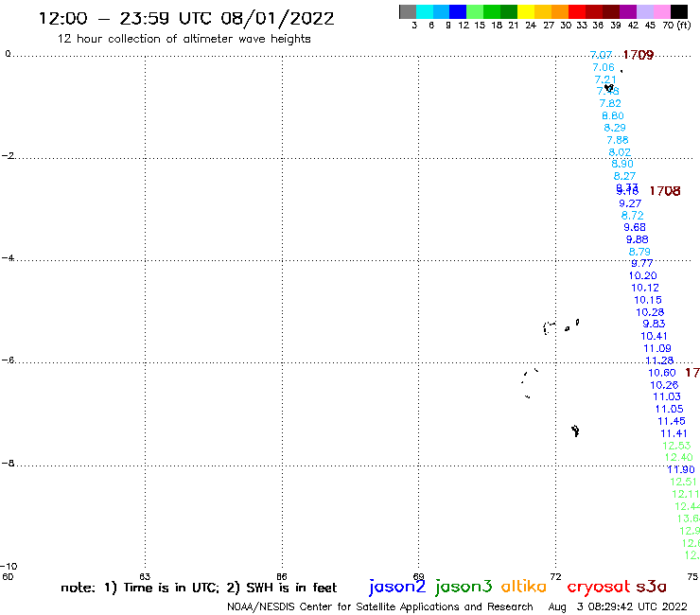Click green wave height value '12.53'
This screenshot has height=615, width=700.
(676, 446)
